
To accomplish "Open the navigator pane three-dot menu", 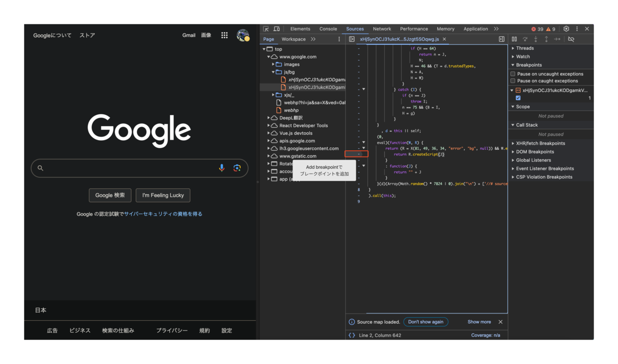I will [339, 39].
